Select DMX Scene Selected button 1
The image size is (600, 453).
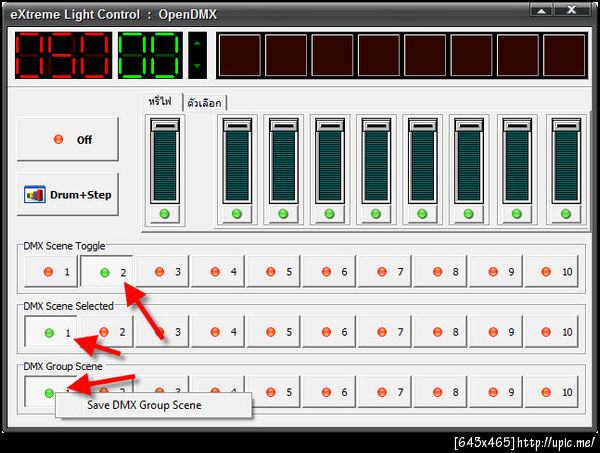tap(51, 332)
